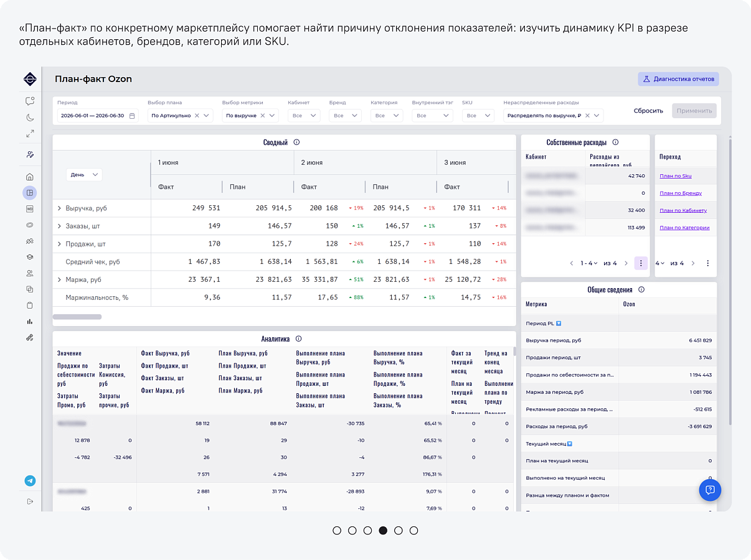
Task: Expand the Выручка, руб row
Action: (x=59, y=208)
